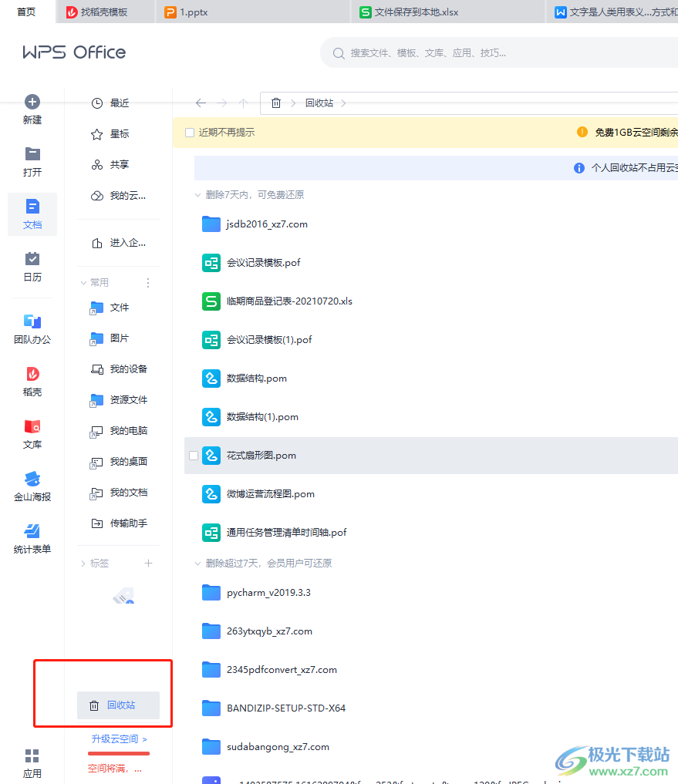Click the forward navigation arrow
The height and width of the screenshot is (784, 678).
click(x=222, y=103)
